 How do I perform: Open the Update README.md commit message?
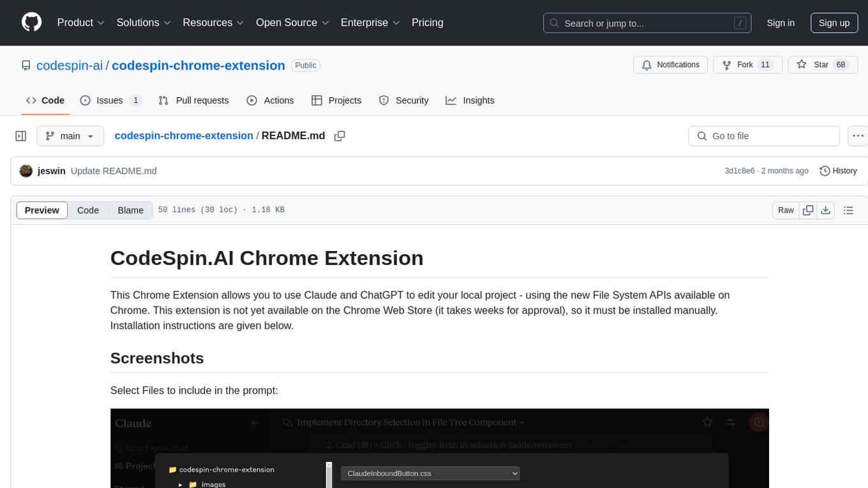[x=114, y=171]
